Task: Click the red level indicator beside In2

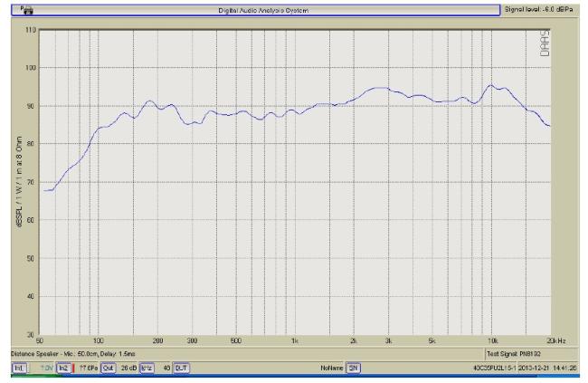Action: [72, 369]
